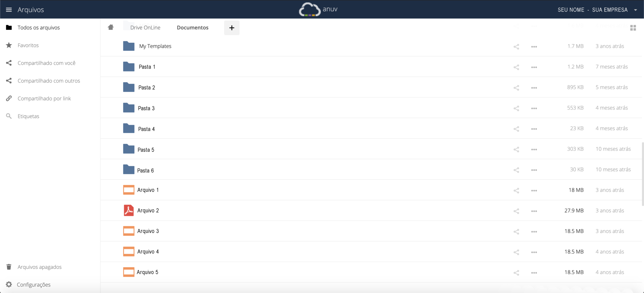Open the folder Pasta 3

147,108
